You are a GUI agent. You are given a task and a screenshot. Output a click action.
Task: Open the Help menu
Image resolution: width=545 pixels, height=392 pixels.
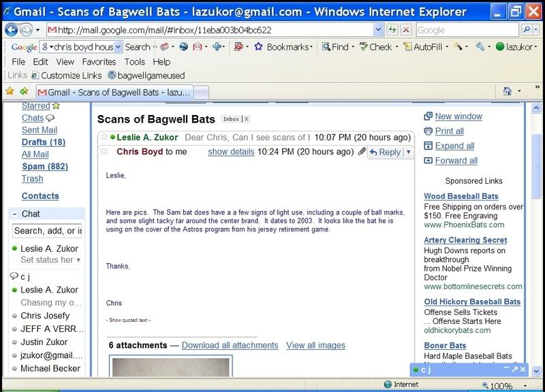(x=161, y=62)
